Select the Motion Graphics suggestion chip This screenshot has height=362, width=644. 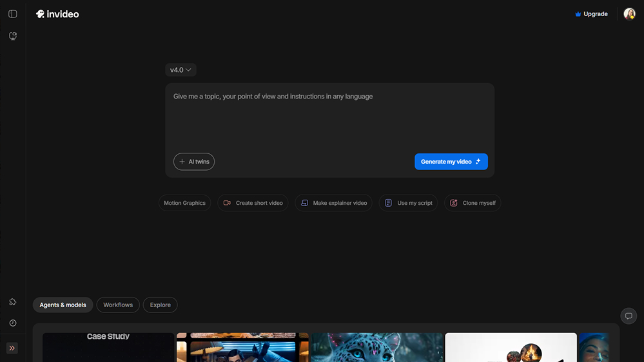[184, 203]
